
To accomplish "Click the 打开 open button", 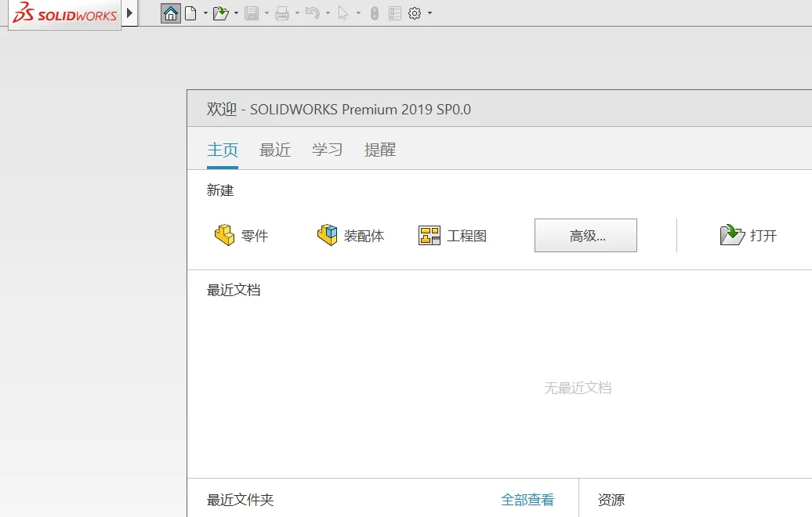I will click(749, 236).
